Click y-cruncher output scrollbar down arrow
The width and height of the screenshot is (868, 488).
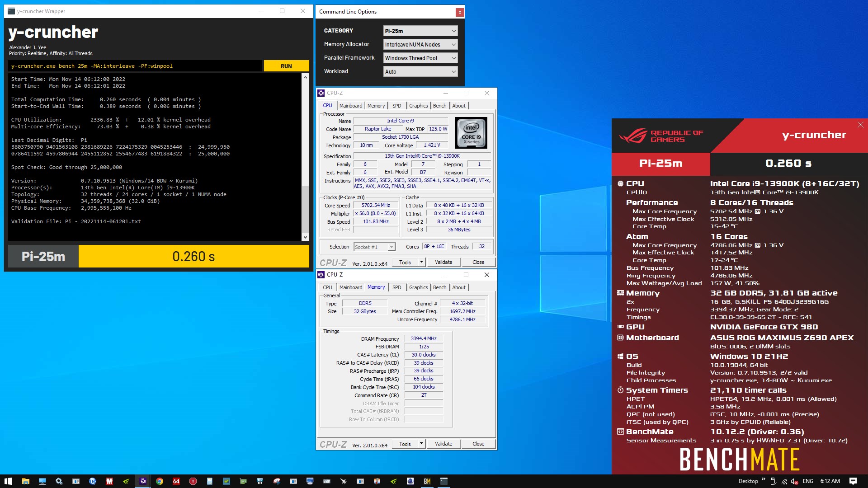click(305, 237)
